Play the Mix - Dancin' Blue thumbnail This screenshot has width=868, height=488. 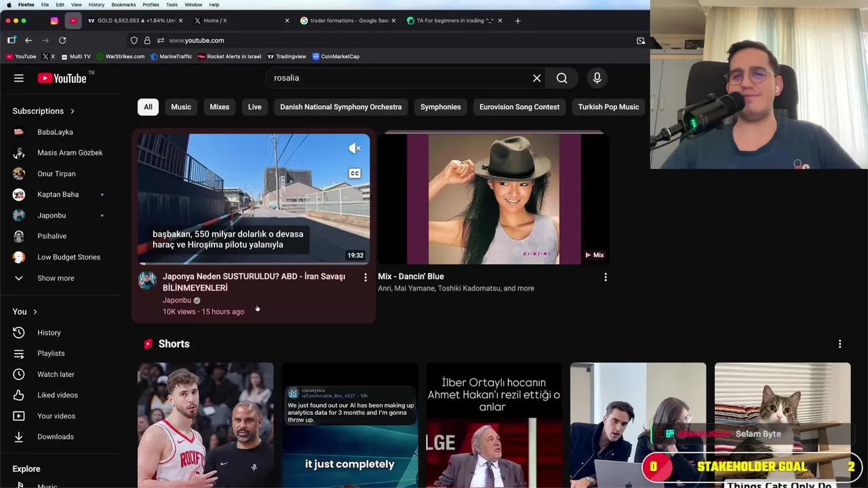click(x=494, y=199)
